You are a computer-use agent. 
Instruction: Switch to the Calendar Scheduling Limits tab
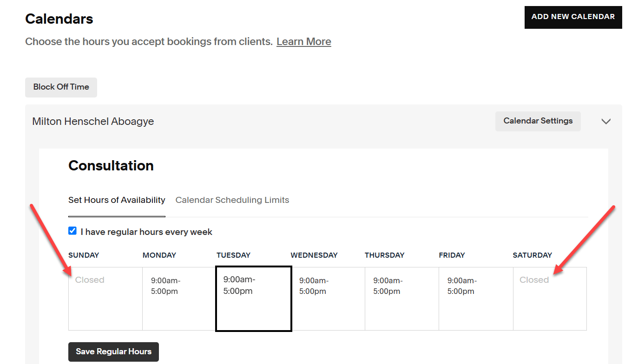[232, 200]
